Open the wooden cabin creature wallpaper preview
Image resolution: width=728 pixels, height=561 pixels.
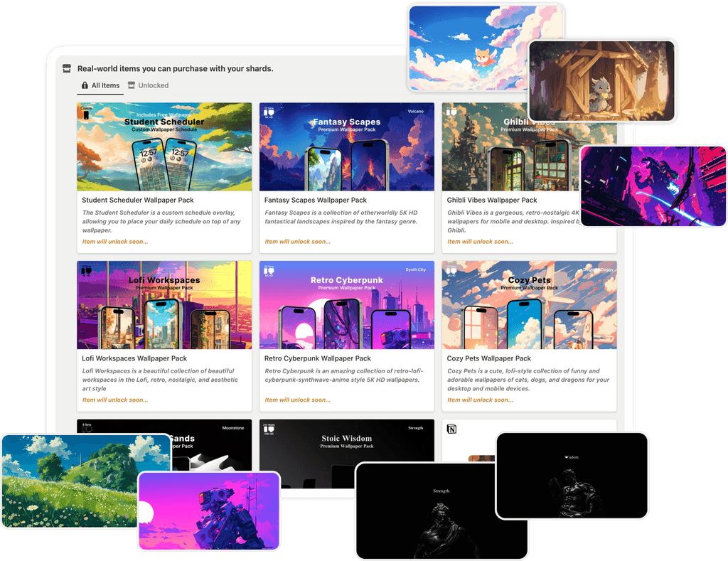point(602,80)
